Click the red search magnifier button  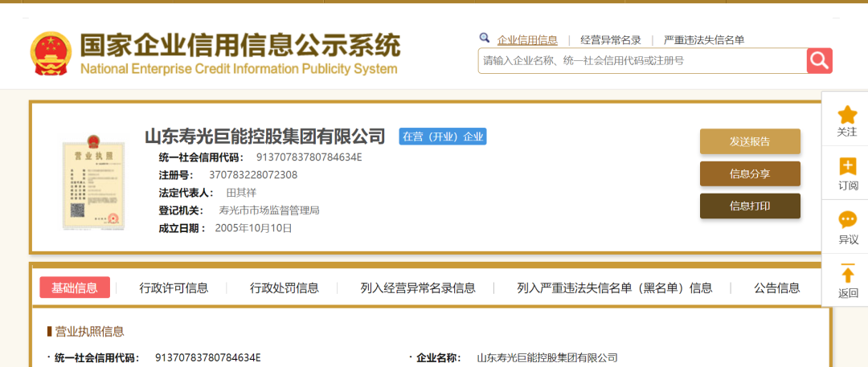tap(819, 60)
